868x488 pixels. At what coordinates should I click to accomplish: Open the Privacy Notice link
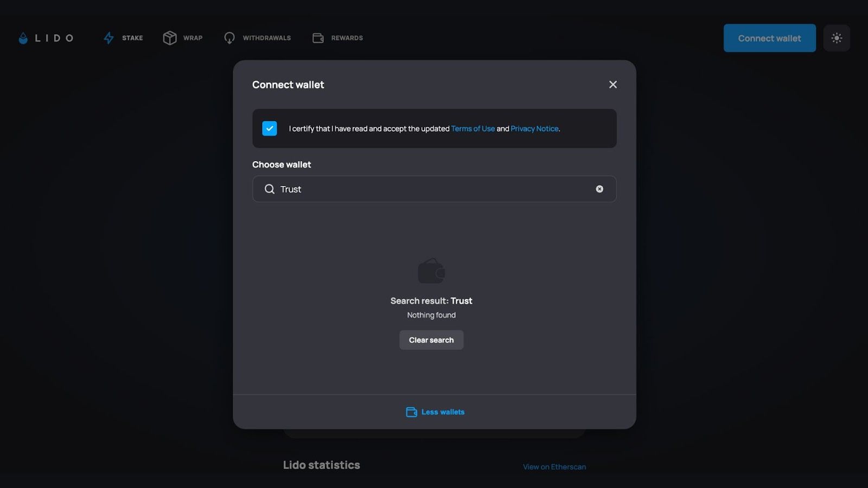pyautogui.click(x=534, y=129)
